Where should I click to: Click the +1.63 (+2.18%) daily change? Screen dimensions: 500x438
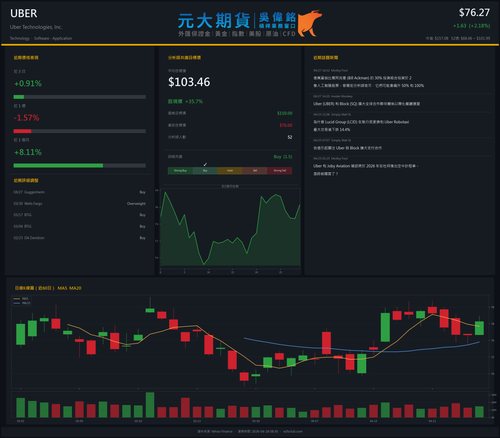471,26
